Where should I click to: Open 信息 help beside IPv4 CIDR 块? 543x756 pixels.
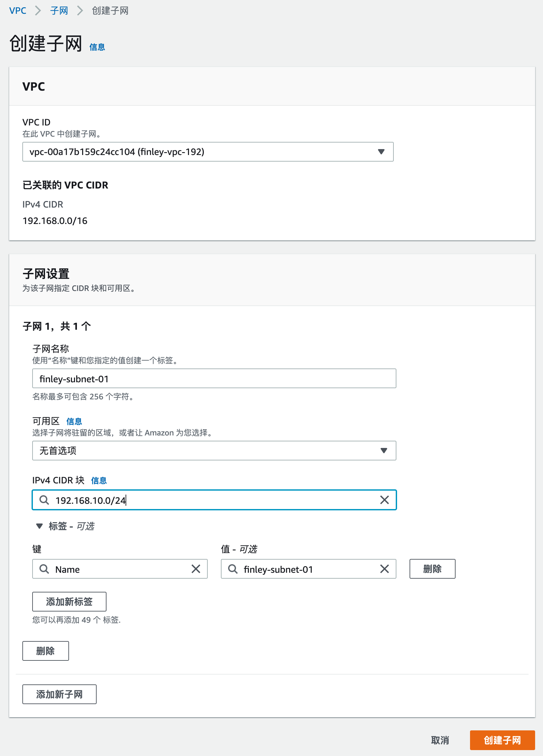pyautogui.click(x=99, y=480)
